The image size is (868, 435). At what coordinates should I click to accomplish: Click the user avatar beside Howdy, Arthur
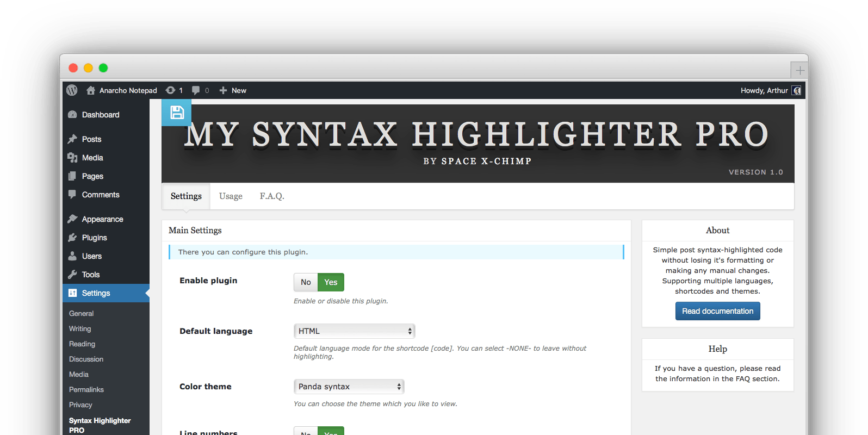click(x=797, y=90)
